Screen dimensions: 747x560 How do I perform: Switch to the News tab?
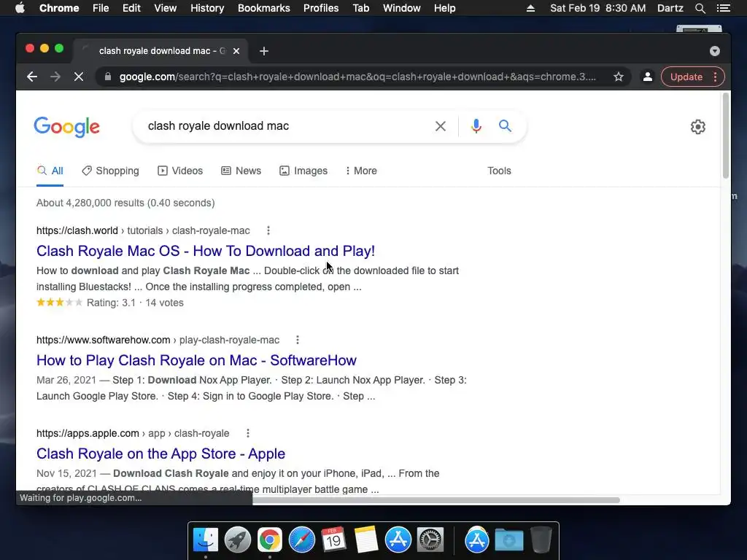tap(241, 171)
